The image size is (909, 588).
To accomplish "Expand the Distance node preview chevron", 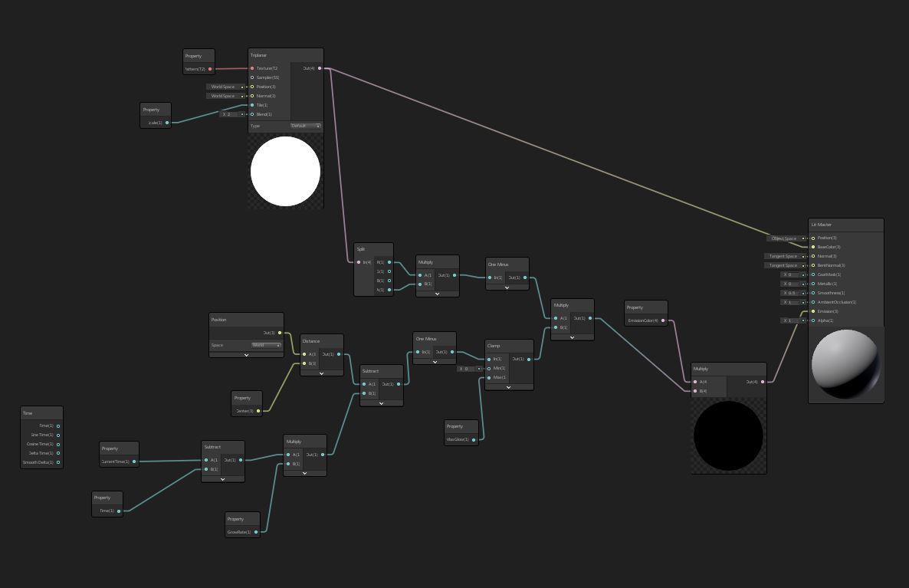I will [321, 373].
